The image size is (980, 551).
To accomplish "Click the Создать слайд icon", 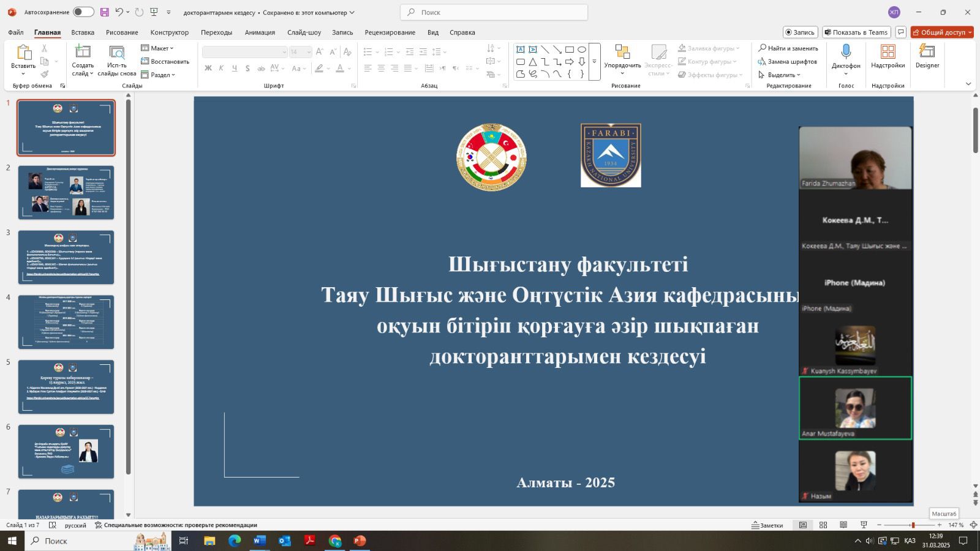I will pos(83,52).
